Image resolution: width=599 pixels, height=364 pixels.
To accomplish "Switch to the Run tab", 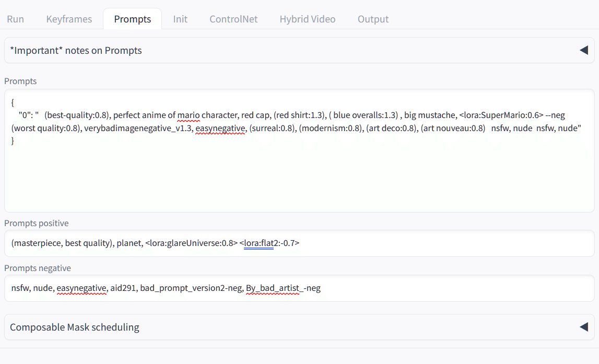I will 15,19.
